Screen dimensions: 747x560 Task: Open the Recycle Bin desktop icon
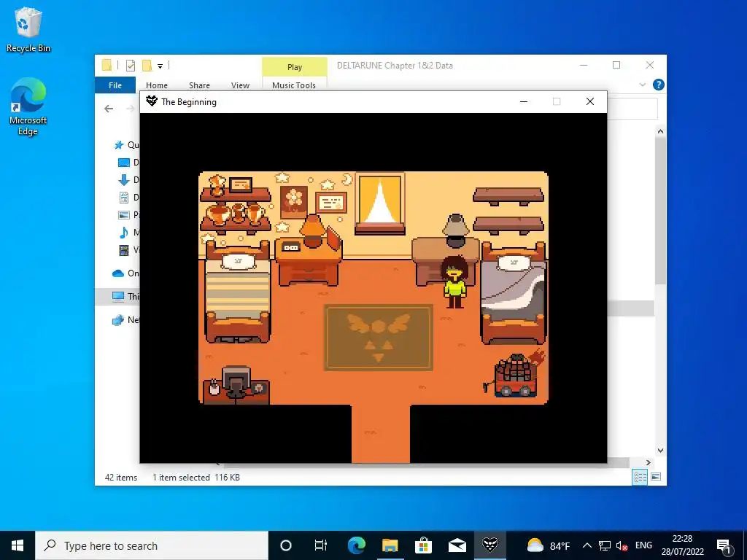pos(28,29)
